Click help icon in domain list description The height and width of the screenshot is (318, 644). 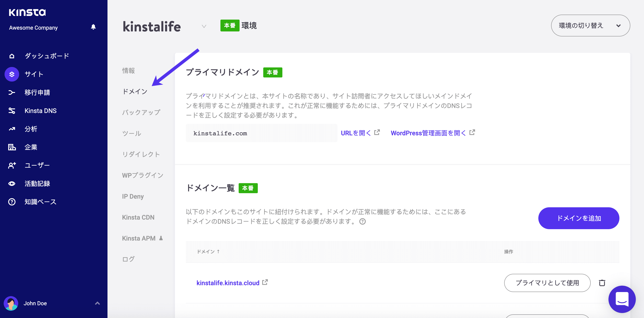(x=363, y=221)
